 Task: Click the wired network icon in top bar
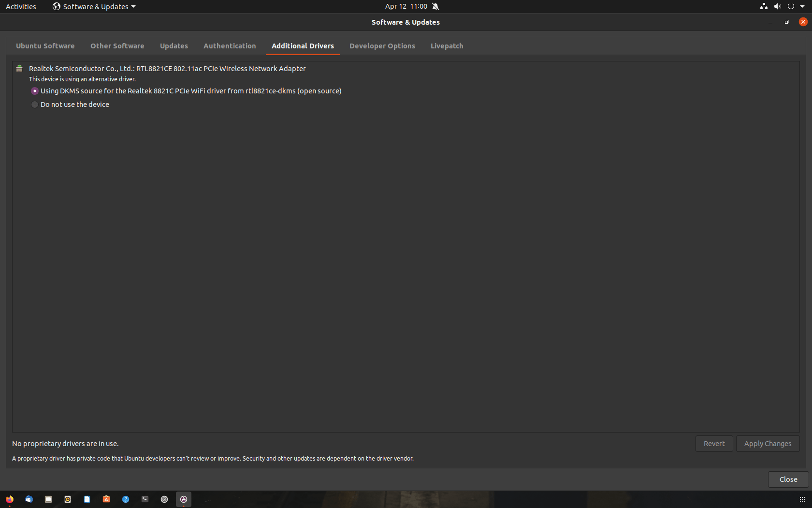click(x=764, y=6)
